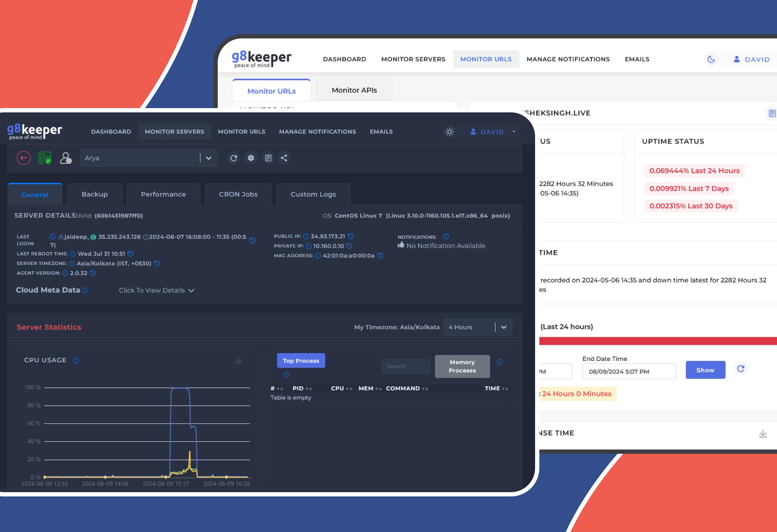Image resolution: width=777 pixels, height=532 pixels.
Task: View Private IP history icon
Action: 349,246
